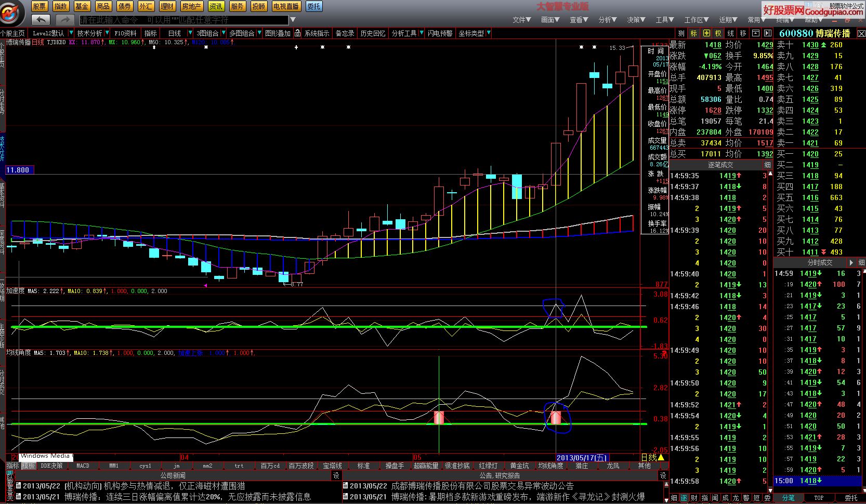Image resolution: width=866 pixels, height=504 pixels.
Task: Open the 文件 menu
Action: coord(521,20)
